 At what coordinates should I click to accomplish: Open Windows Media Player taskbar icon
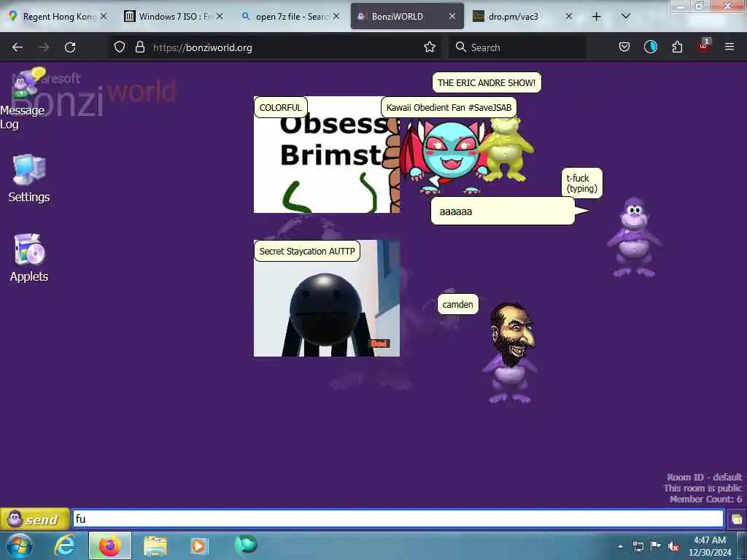tap(198, 545)
